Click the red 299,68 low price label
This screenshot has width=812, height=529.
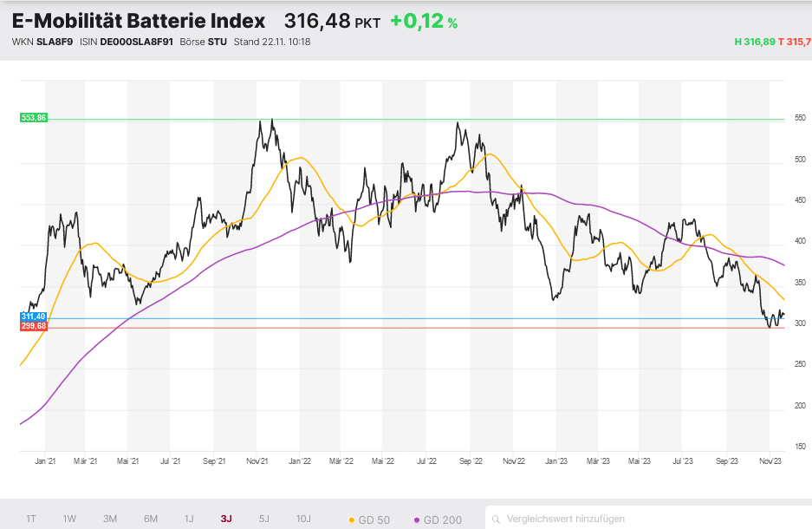coord(34,326)
